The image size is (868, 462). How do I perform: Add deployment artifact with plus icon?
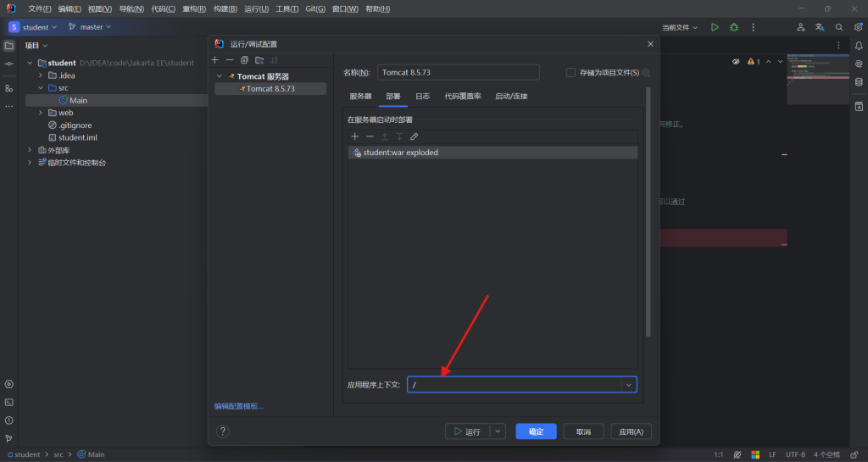pos(355,136)
